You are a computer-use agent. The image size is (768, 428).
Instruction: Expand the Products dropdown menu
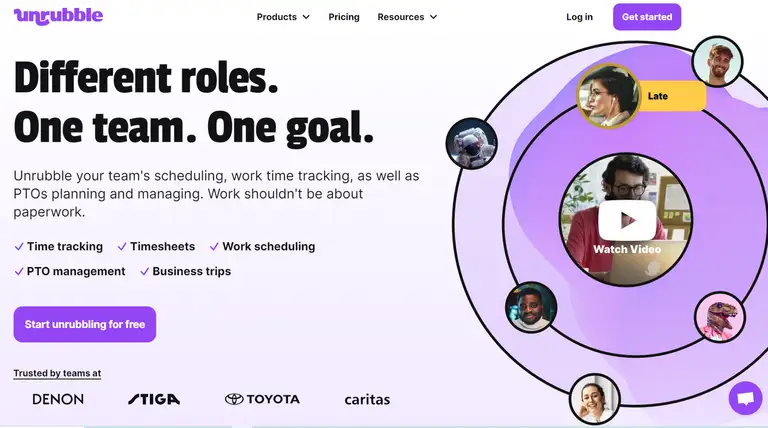(x=283, y=17)
